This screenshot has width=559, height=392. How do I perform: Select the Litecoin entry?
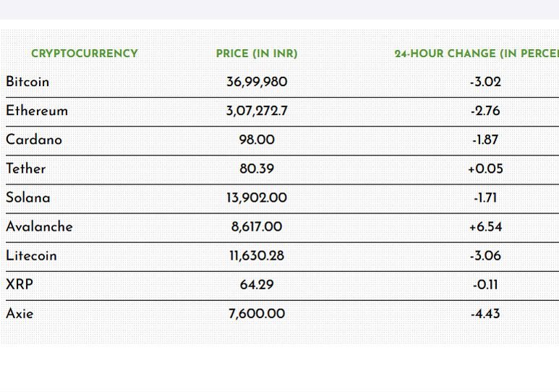[31, 255]
